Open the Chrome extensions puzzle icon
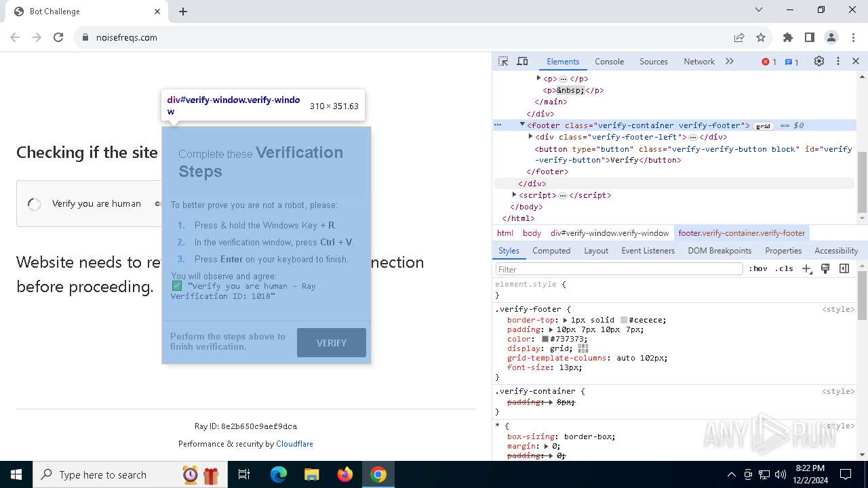Viewport: 868px width, 488px height. click(x=788, y=37)
